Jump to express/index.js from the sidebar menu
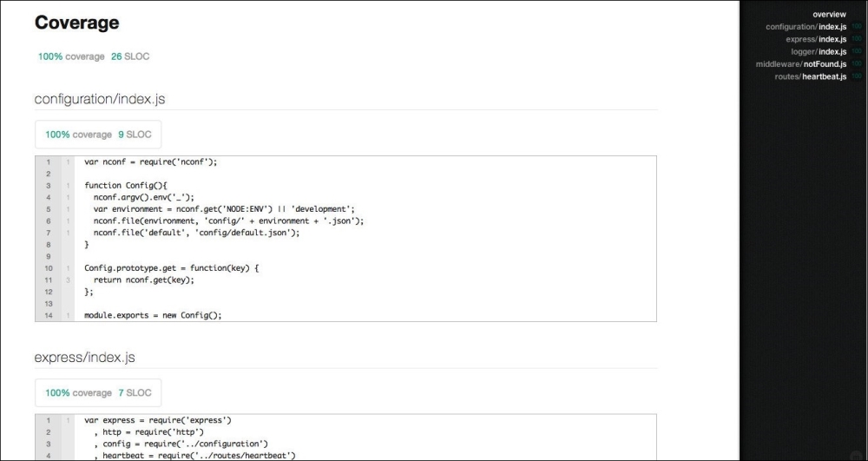This screenshot has height=461, width=868. 815,39
